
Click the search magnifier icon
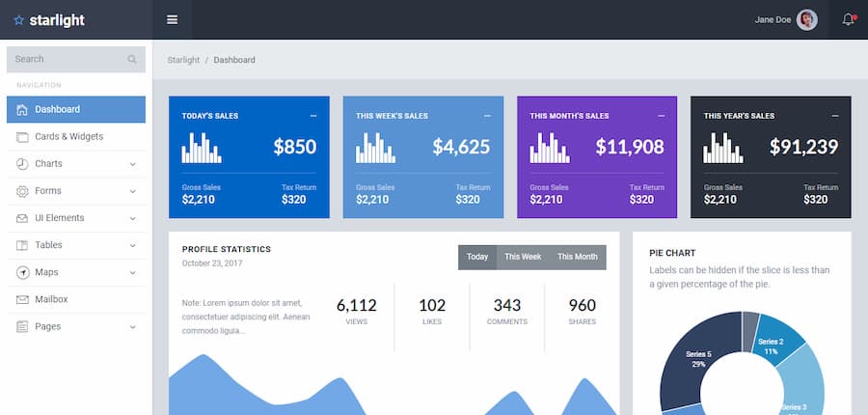pos(132,60)
